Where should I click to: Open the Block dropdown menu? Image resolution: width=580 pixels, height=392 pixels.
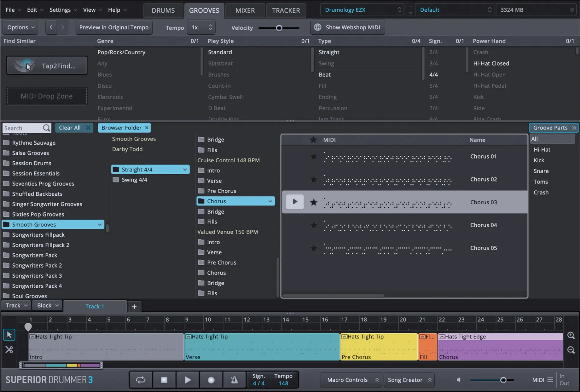(x=47, y=305)
